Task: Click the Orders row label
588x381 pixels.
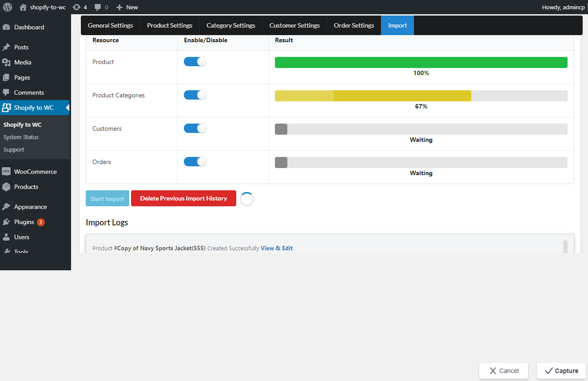Action: tap(102, 162)
